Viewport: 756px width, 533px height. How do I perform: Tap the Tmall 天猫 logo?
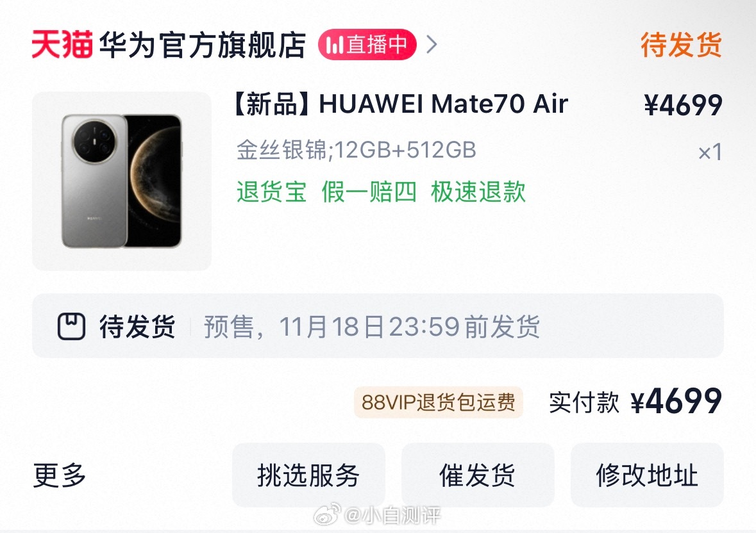point(62,45)
